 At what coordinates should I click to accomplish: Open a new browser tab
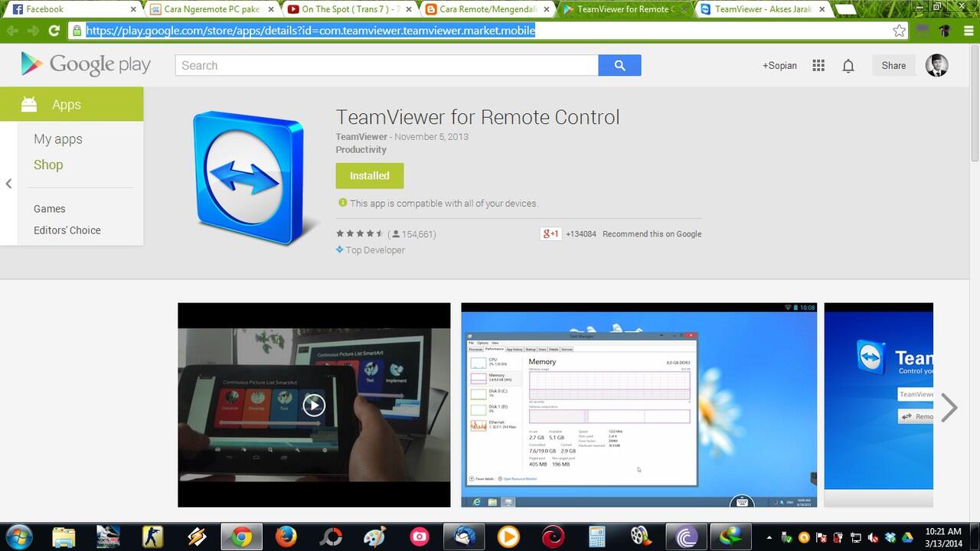[x=845, y=9]
